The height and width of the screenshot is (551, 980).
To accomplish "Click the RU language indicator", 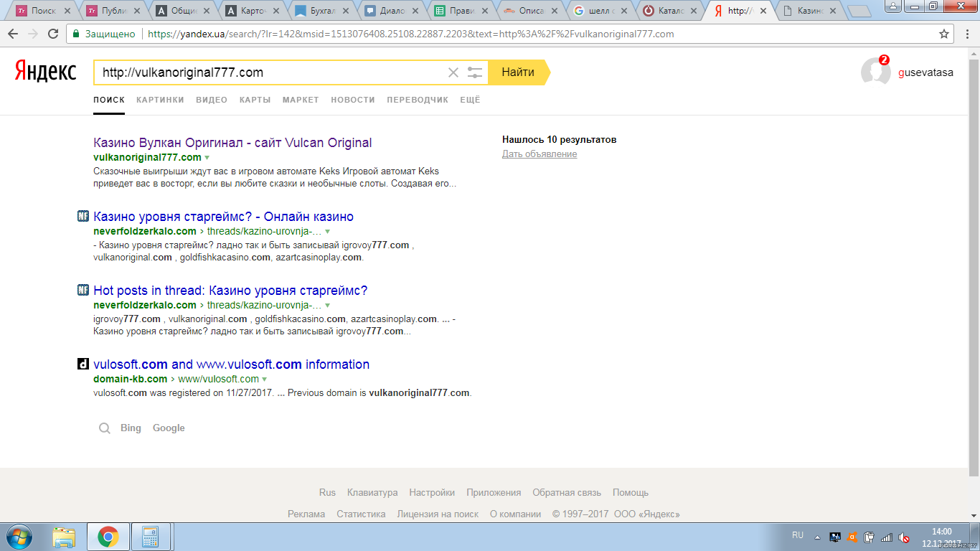I will (798, 535).
